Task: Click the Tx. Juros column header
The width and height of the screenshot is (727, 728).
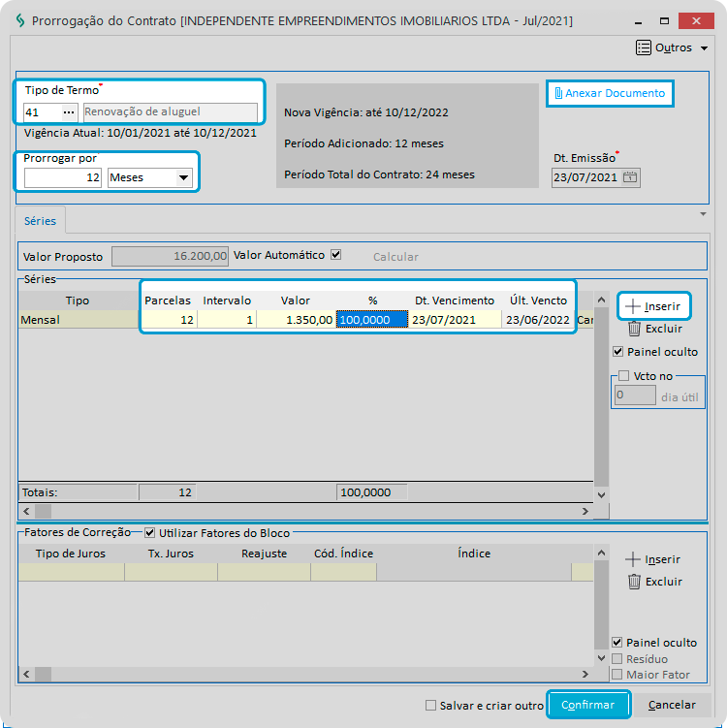Action: click(x=171, y=554)
